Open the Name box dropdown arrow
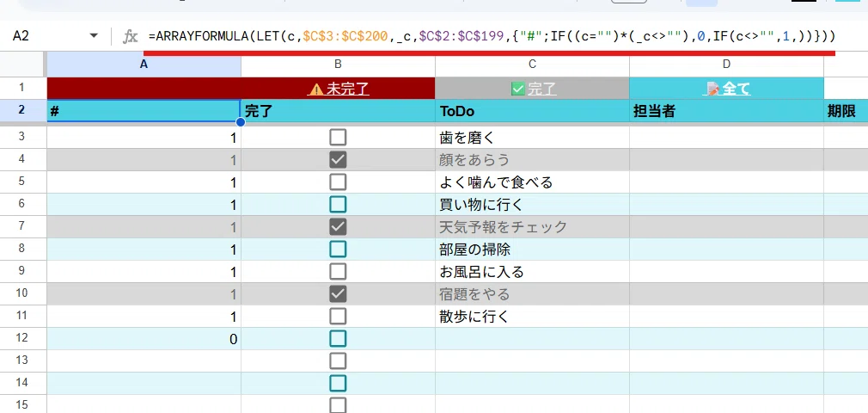Image resolution: width=868 pixels, height=413 pixels. [94, 36]
